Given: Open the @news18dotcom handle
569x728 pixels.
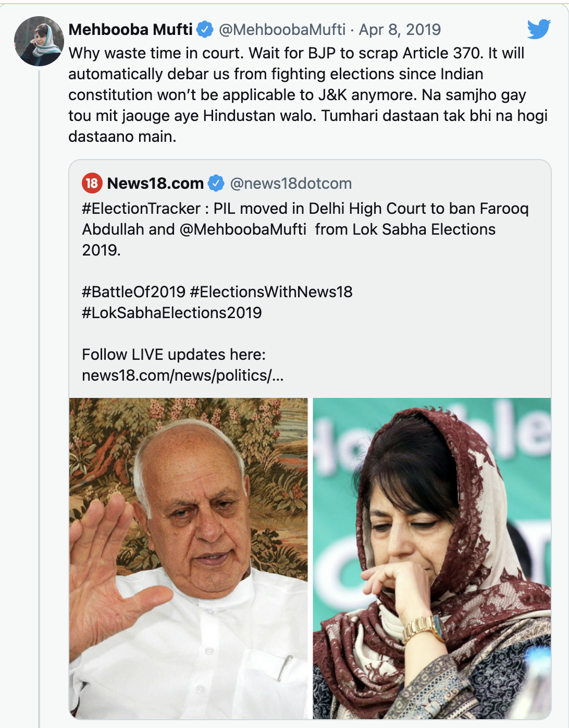Looking at the screenshot, I should 291,184.
